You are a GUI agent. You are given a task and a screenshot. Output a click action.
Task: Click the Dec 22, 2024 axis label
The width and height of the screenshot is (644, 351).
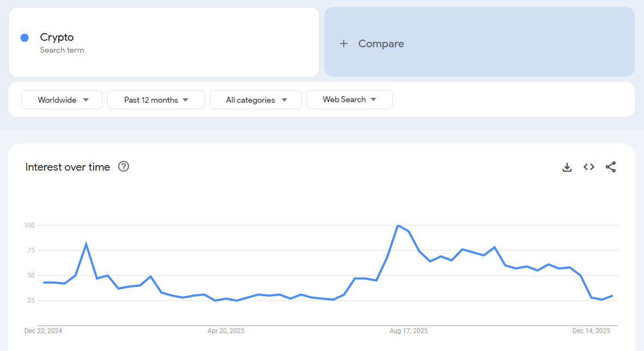43,330
